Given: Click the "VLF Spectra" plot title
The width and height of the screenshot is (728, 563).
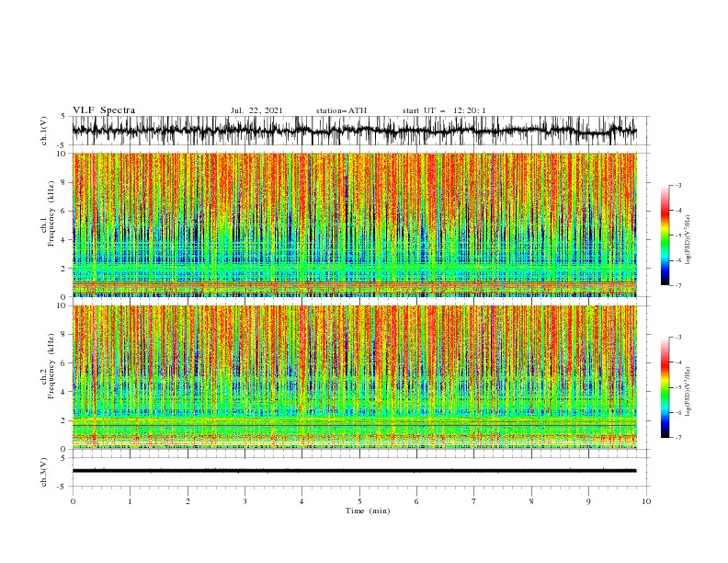Looking at the screenshot, I should coord(104,110).
